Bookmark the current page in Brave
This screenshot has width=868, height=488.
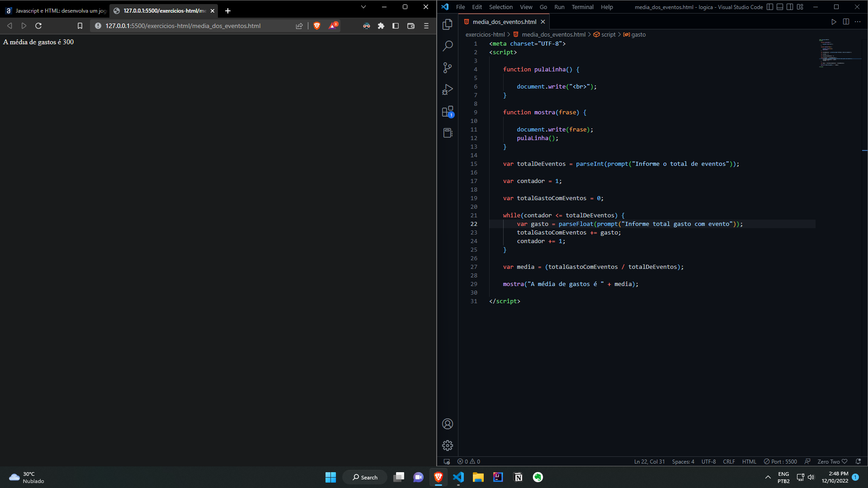click(80, 26)
